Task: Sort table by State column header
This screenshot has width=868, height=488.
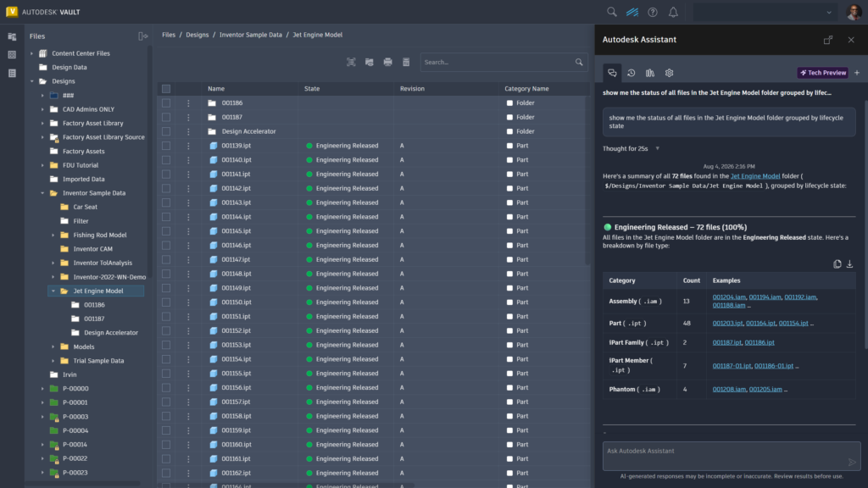Action: [312, 88]
